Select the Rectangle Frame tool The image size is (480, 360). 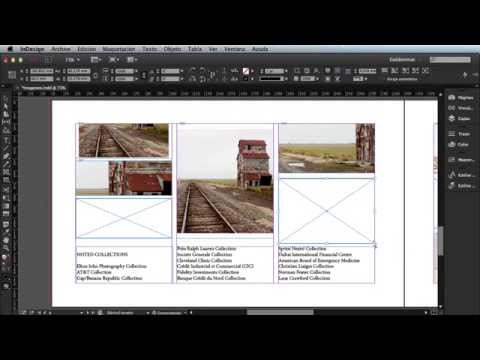pyautogui.click(x=6, y=172)
